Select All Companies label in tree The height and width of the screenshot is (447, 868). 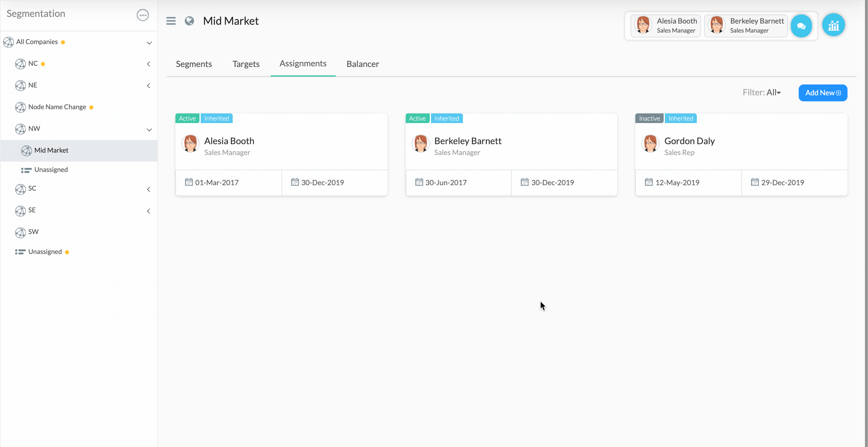click(37, 42)
